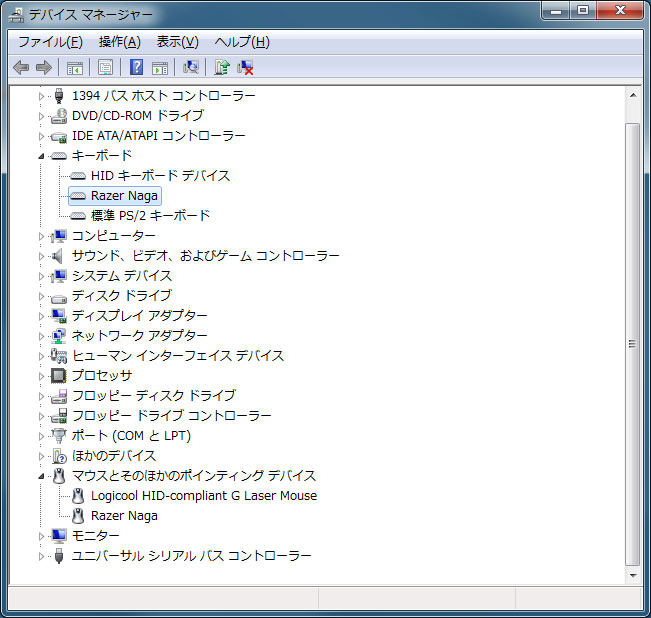Minimize the デバイス マネージャー window

pyautogui.click(x=556, y=10)
